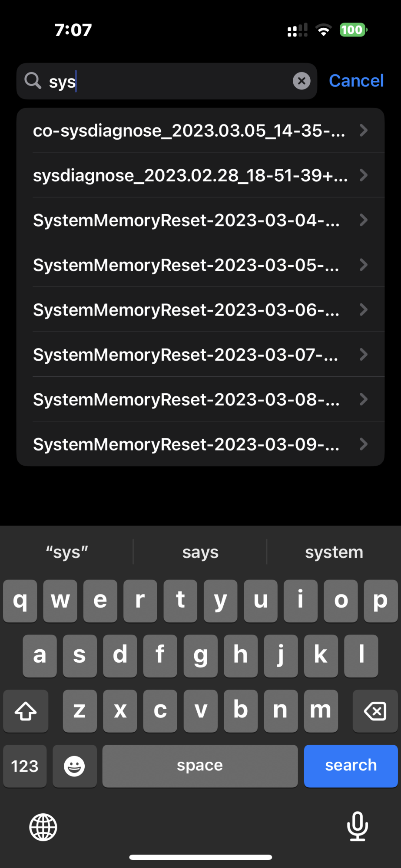The width and height of the screenshot is (401, 868).
Task: Open sysdiagnose_2023.02.28_18-51-39 log entry
Action: click(190, 175)
